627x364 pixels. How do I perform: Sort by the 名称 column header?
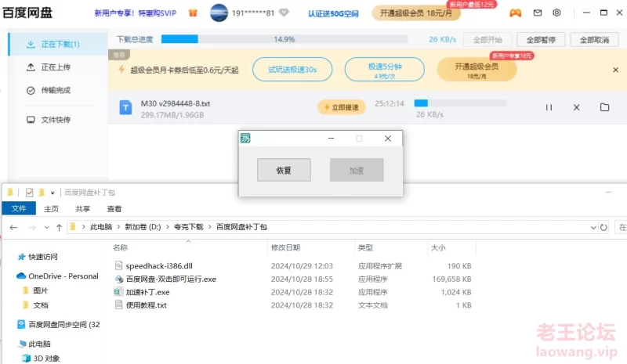pyautogui.click(x=121, y=247)
